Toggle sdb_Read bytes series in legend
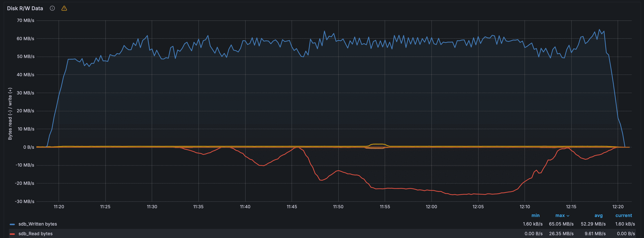The height and width of the screenshot is (238, 644). (x=35, y=234)
